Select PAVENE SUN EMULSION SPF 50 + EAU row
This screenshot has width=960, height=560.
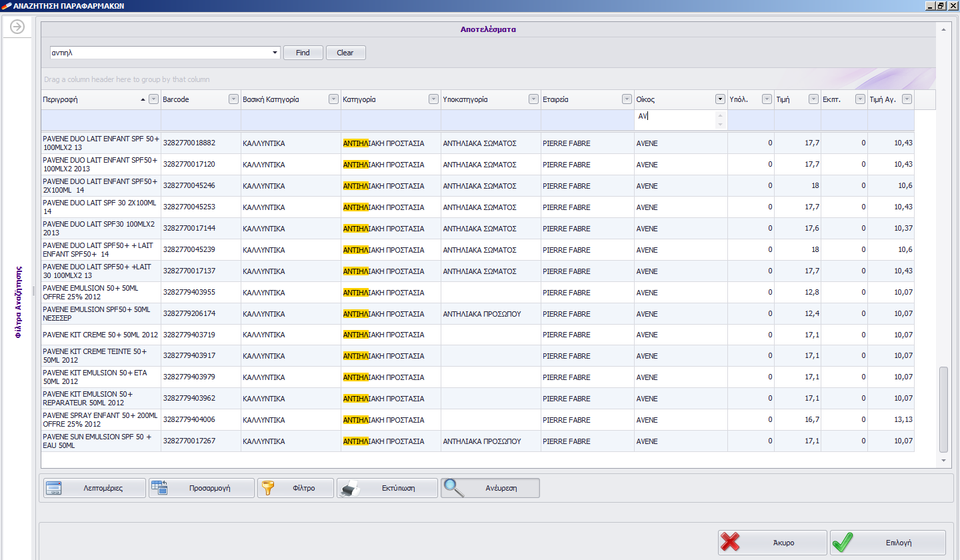(x=477, y=441)
